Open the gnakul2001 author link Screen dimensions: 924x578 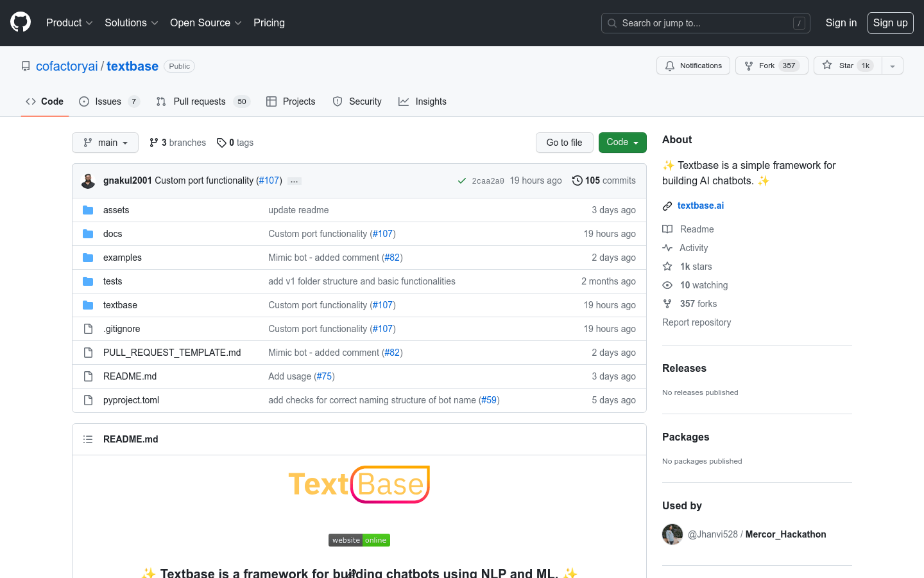(x=128, y=180)
